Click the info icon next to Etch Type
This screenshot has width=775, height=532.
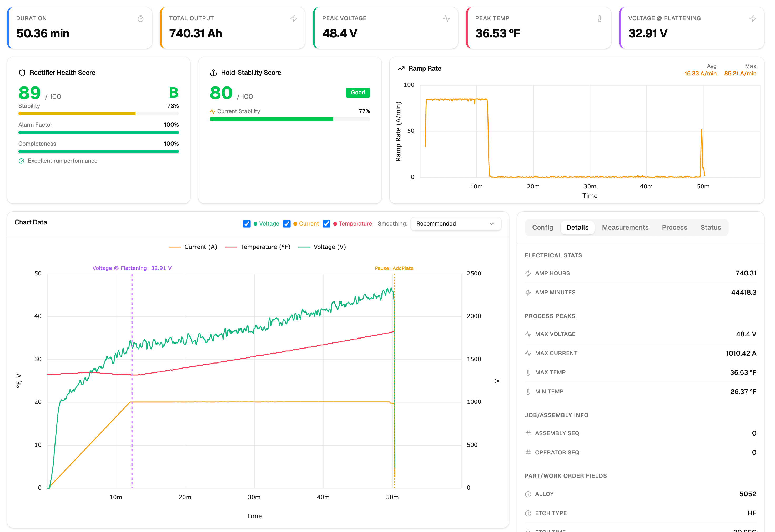point(528,513)
